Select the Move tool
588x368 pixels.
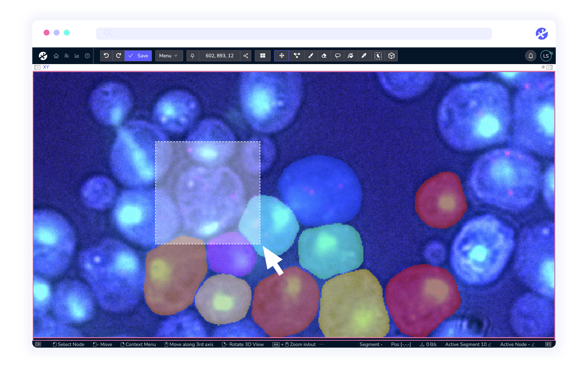coord(281,56)
